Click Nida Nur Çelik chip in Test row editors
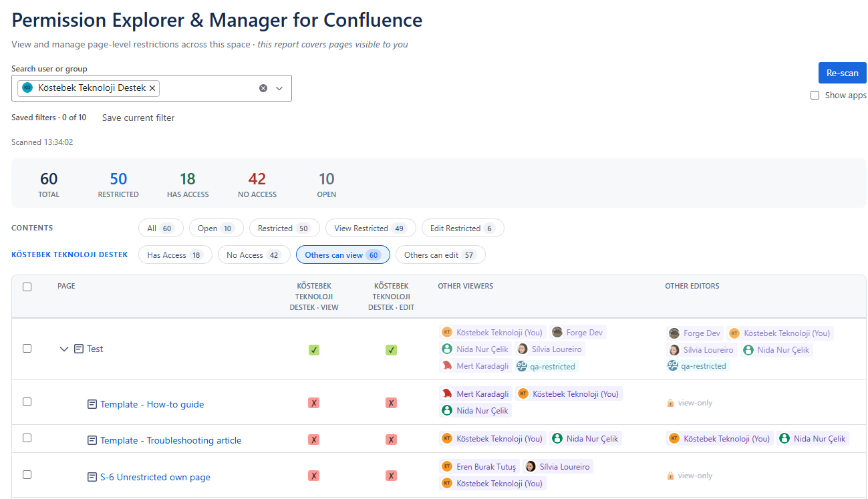 pos(776,349)
